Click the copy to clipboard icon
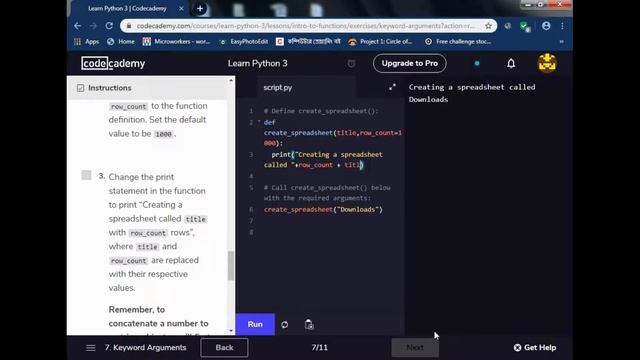The width and height of the screenshot is (640, 360). coord(309,324)
